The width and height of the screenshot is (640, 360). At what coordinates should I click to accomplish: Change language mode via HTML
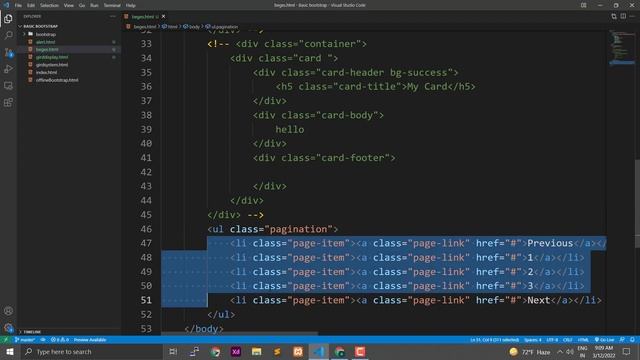(x=583, y=340)
